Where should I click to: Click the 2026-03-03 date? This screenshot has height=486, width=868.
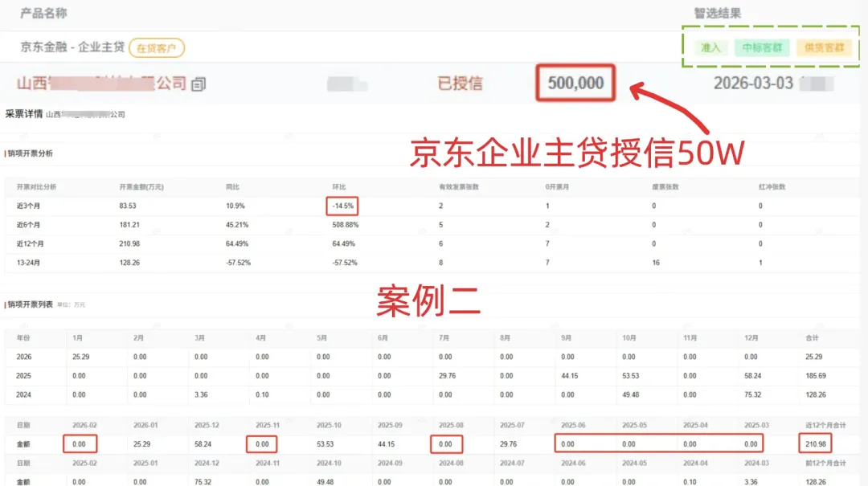(x=753, y=84)
